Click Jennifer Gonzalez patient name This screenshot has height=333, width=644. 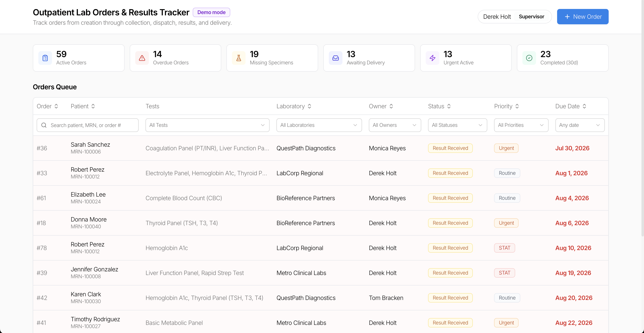(94, 269)
